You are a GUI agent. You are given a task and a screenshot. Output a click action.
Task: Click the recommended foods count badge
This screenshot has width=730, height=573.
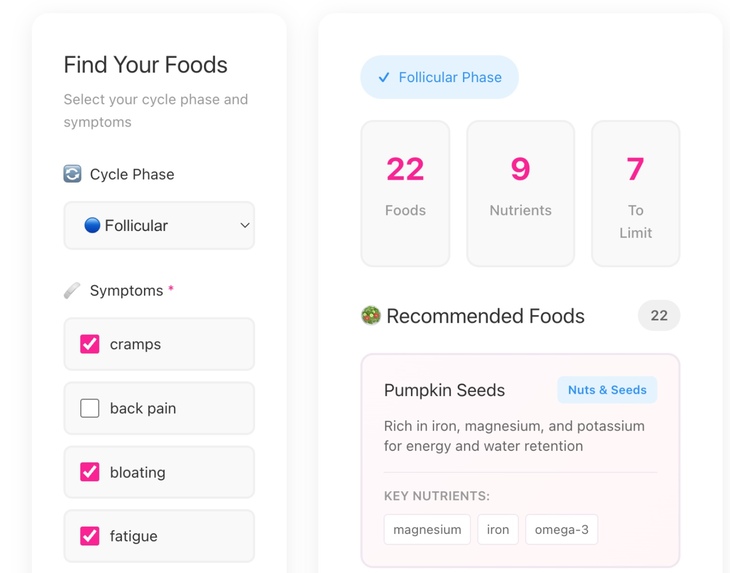pos(659,316)
